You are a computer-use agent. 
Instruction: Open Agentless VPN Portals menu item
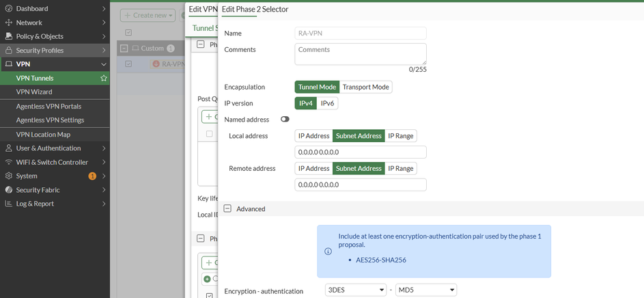pos(48,107)
